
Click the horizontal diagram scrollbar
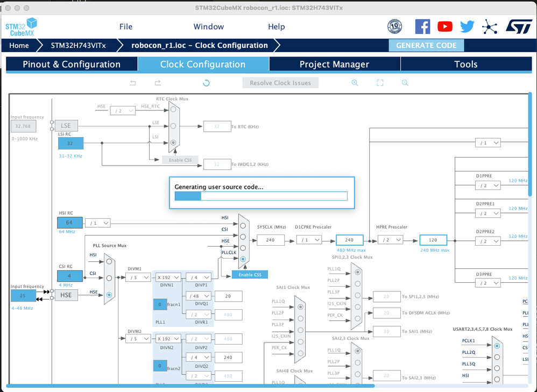click(190, 386)
